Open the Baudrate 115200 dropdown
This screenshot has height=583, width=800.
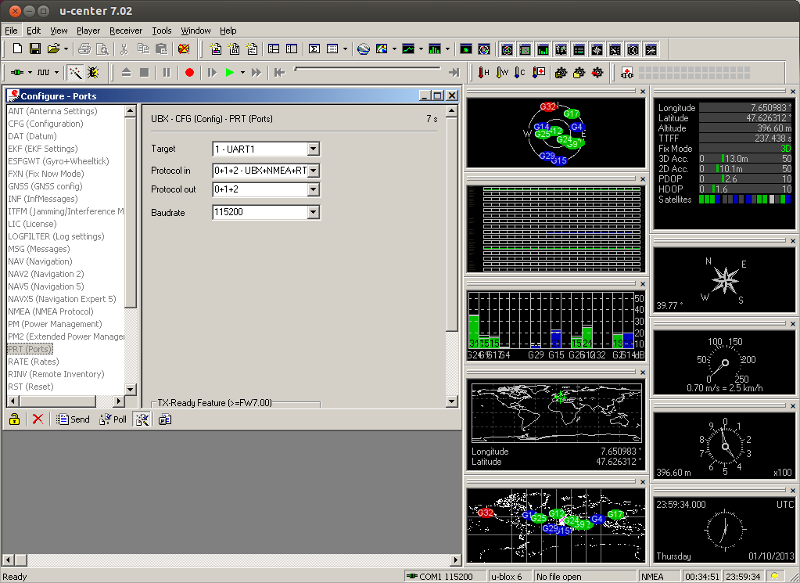coord(313,212)
